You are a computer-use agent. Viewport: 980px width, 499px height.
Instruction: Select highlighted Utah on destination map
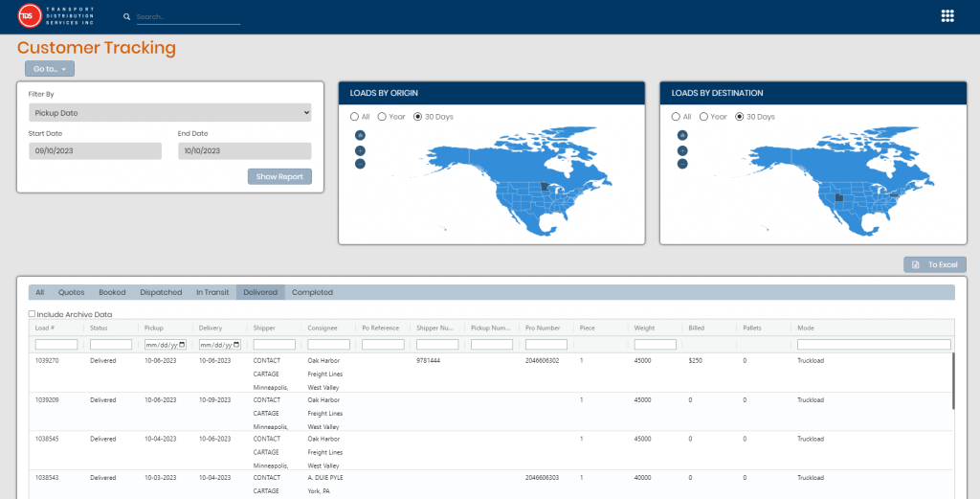click(x=838, y=197)
